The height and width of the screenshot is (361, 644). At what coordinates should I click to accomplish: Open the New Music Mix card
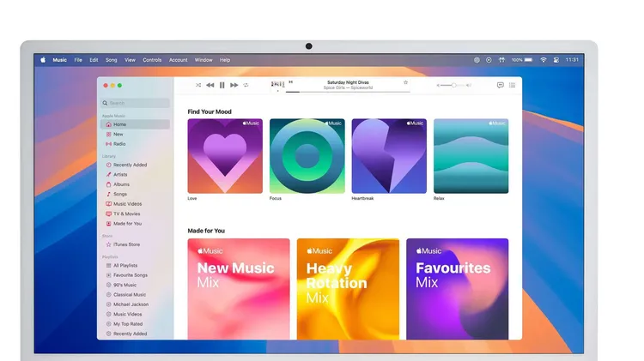pos(239,289)
